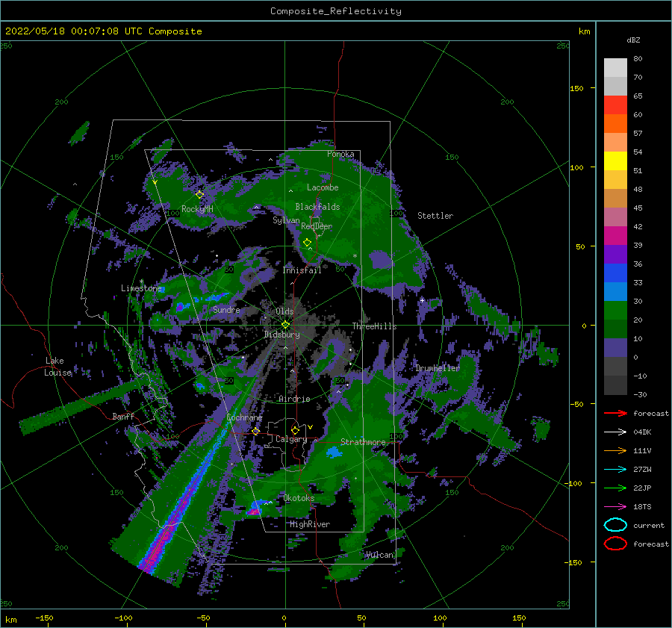Click the yellow station marker below Cochrane

coord(255,432)
